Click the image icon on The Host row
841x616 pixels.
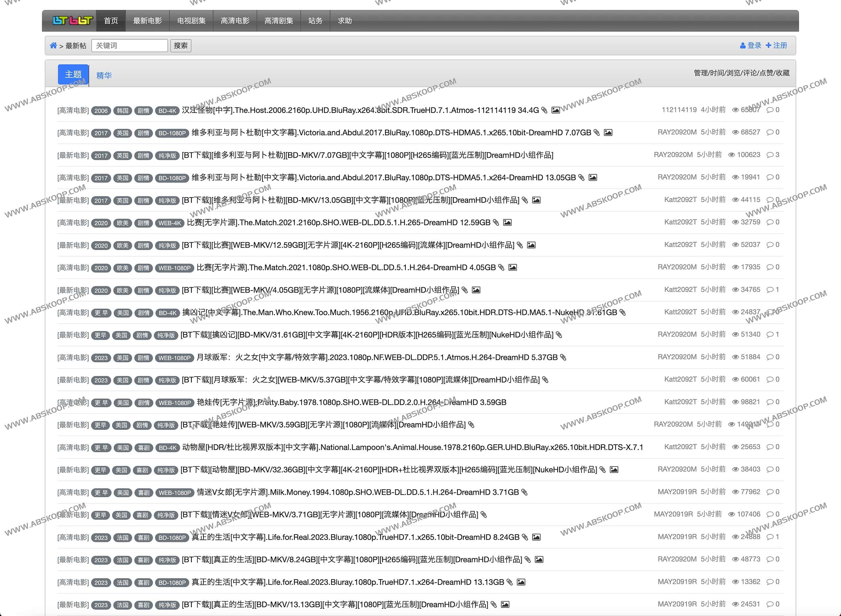tap(555, 110)
